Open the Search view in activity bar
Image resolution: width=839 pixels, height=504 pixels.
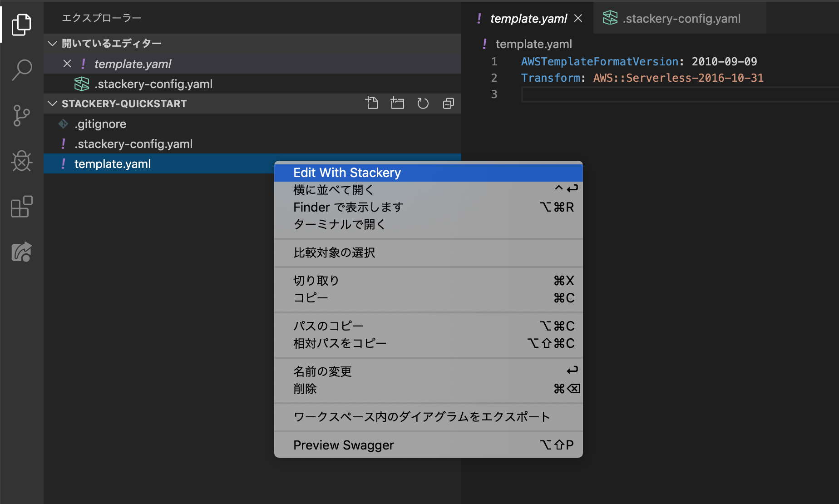tap(21, 70)
